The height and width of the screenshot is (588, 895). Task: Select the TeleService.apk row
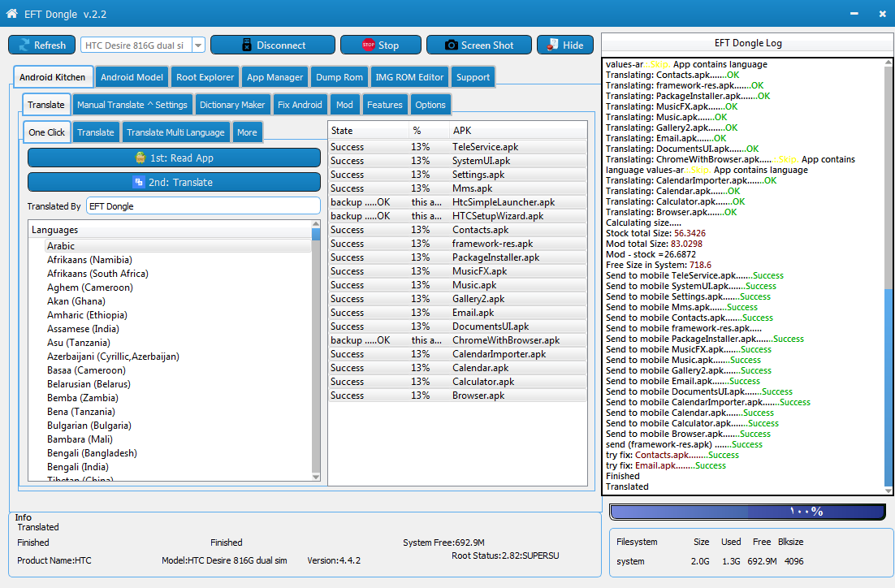[x=458, y=147]
